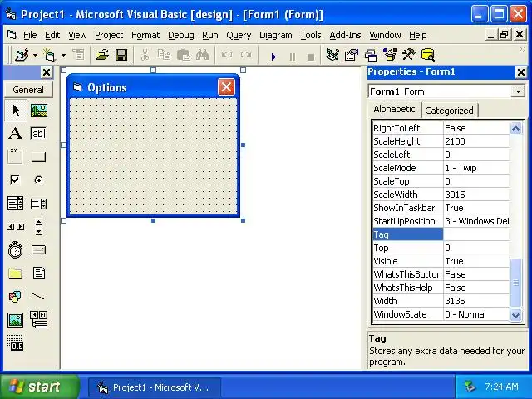Click properties scrollbar up arrow
Image resolution: width=532 pixels, height=399 pixels.
tap(515, 128)
